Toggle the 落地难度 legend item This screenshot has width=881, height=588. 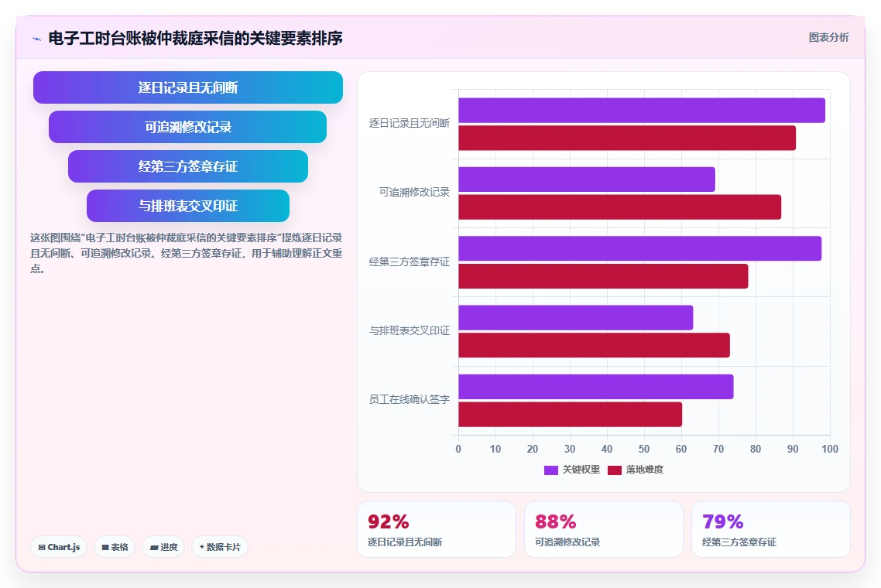[x=636, y=470]
